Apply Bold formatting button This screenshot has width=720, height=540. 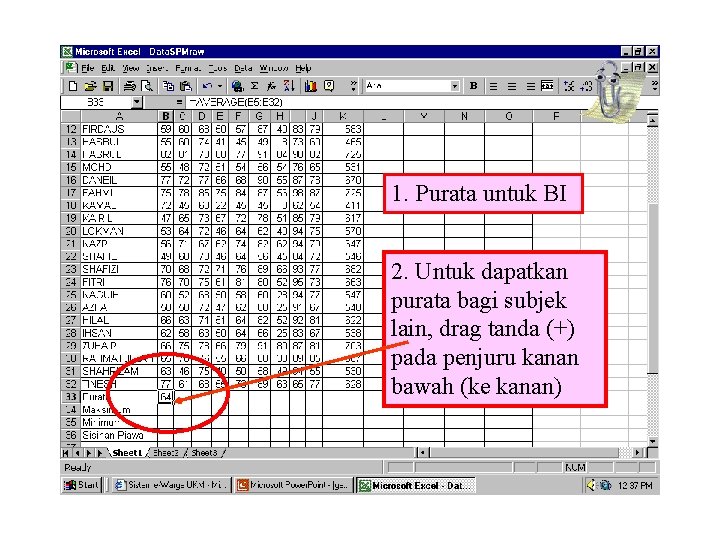[x=473, y=86]
